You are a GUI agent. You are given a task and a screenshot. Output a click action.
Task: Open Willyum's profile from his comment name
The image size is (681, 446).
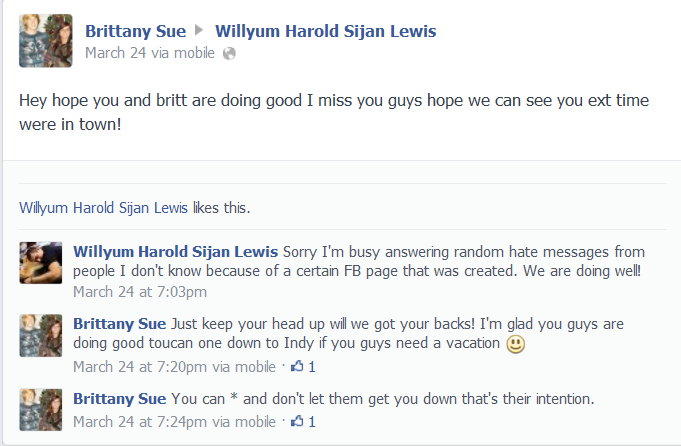[x=176, y=250]
